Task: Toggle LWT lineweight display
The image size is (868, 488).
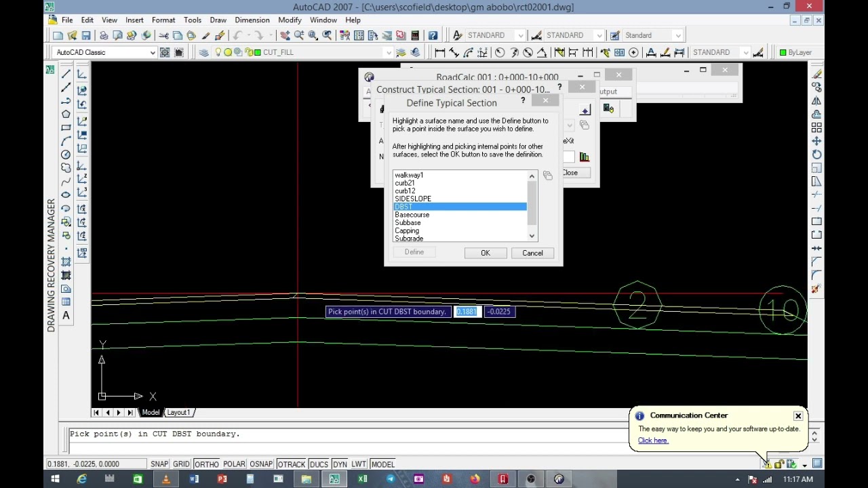Action: (359, 464)
